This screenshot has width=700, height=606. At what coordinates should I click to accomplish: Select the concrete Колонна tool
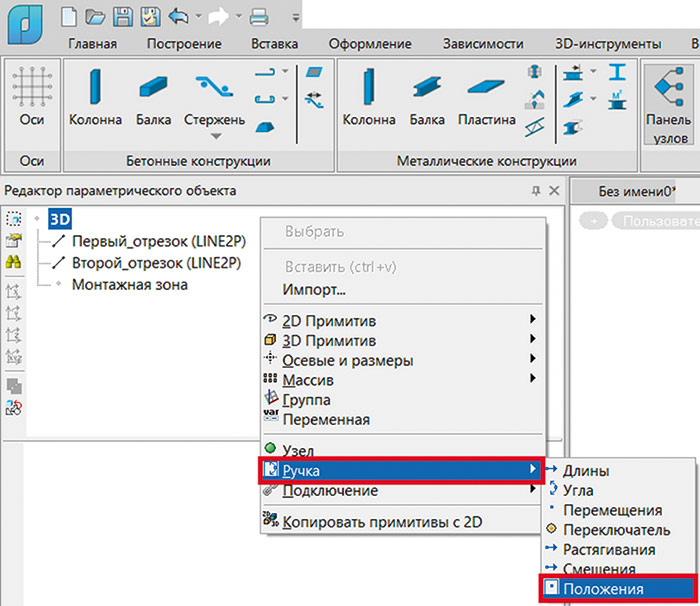95,86
